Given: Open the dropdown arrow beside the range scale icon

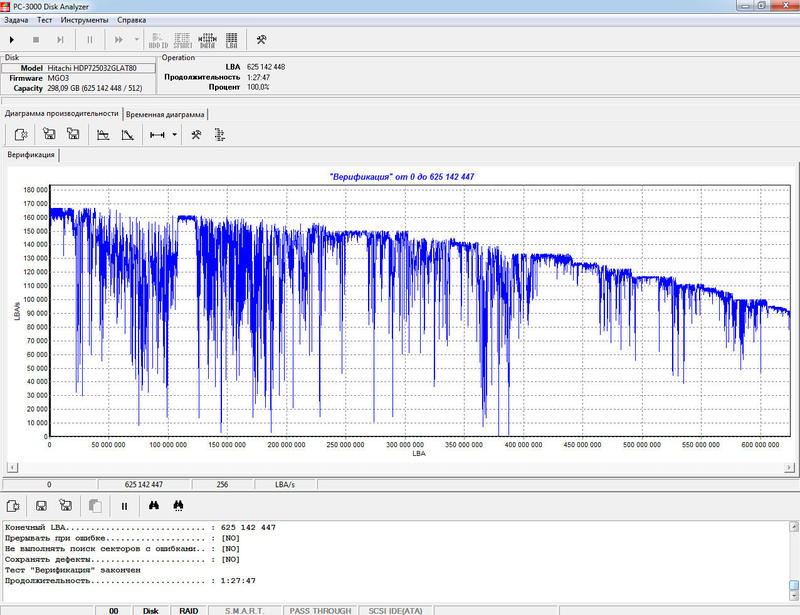Looking at the screenshot, I should coord(174,135).
